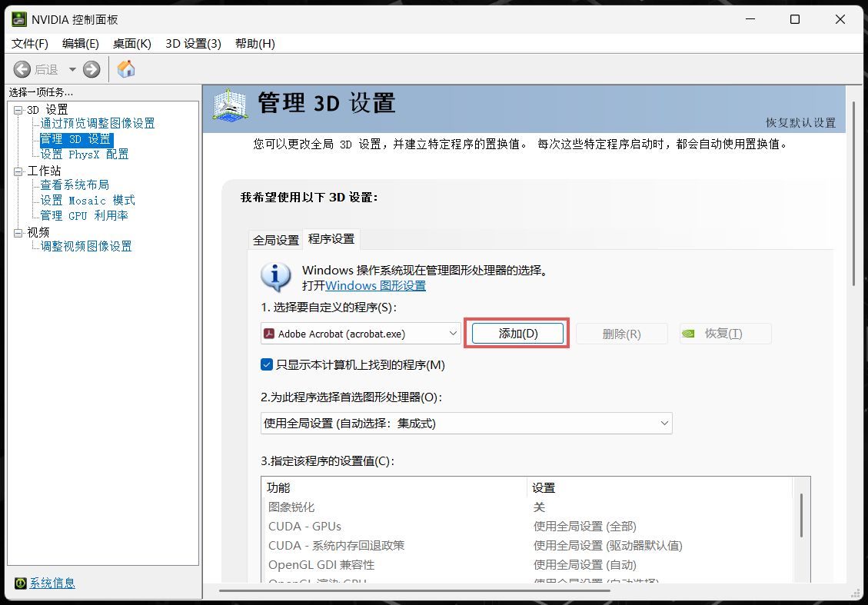Click the Adobe Acrobat icon in program list
This screenshot has width=868, height=605.
[269, 333]
